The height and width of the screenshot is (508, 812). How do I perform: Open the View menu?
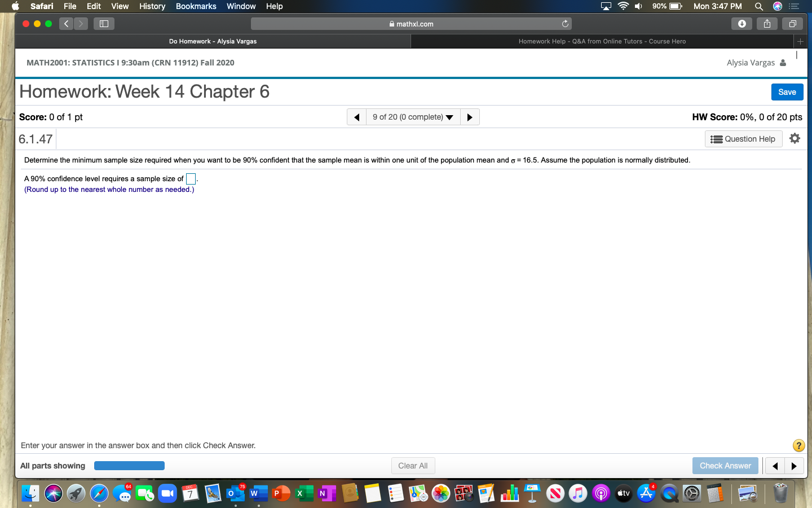point(120,6)
